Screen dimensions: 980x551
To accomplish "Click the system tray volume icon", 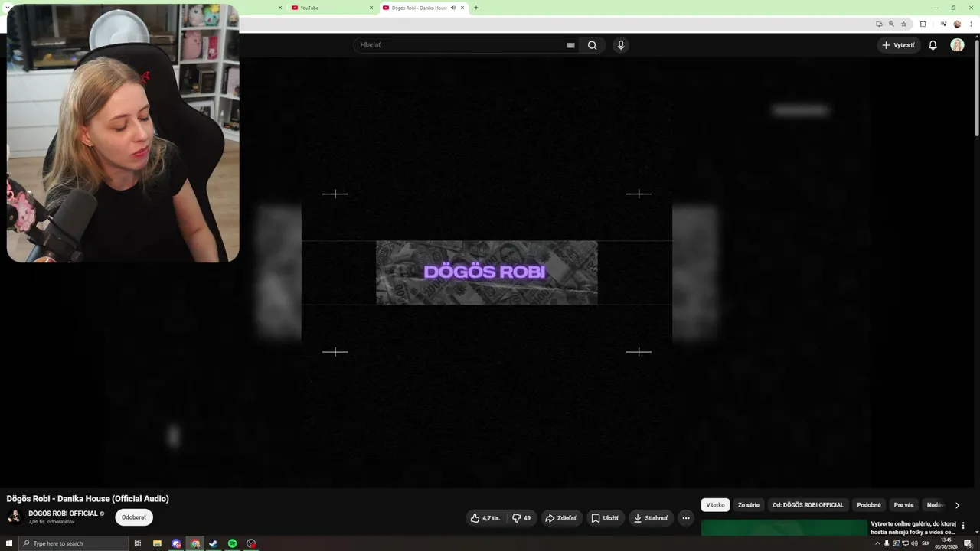I will click(914, 543).
